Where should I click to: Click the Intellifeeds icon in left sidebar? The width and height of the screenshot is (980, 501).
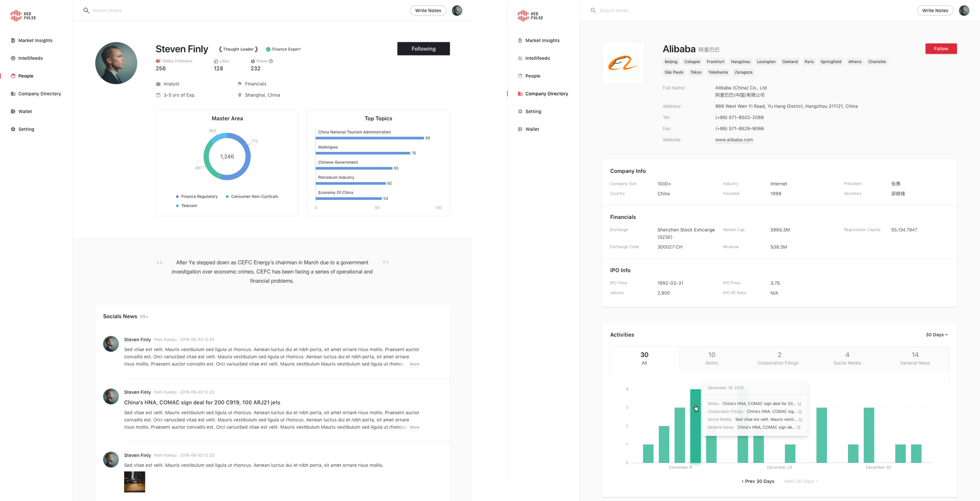coord(13,58)
